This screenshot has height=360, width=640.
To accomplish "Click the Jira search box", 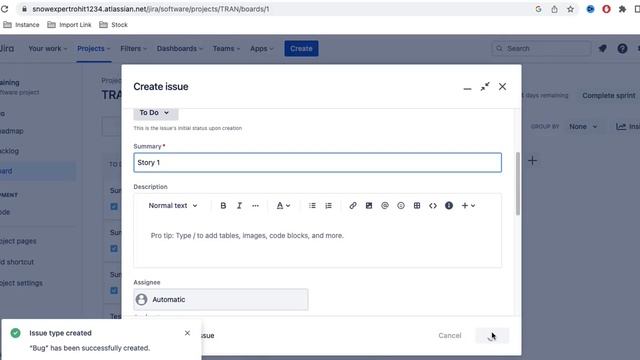I will coord(541,49).
